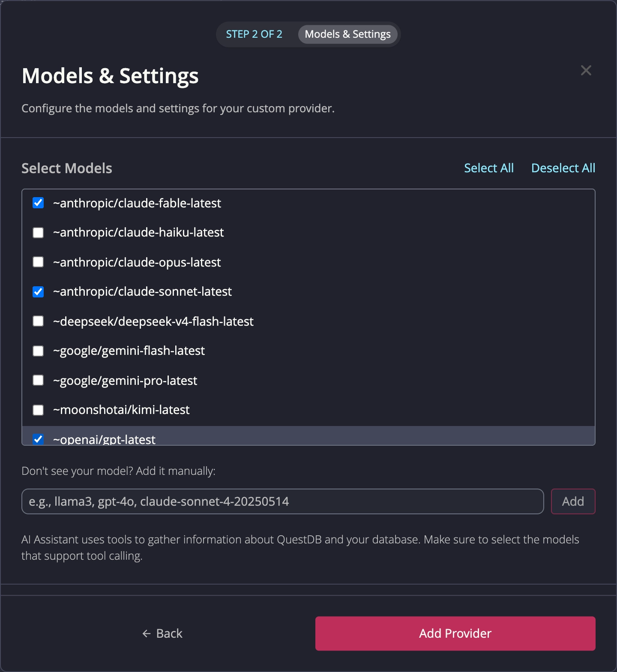
Task: Click the Add Provider button
Action: [455, 633]
